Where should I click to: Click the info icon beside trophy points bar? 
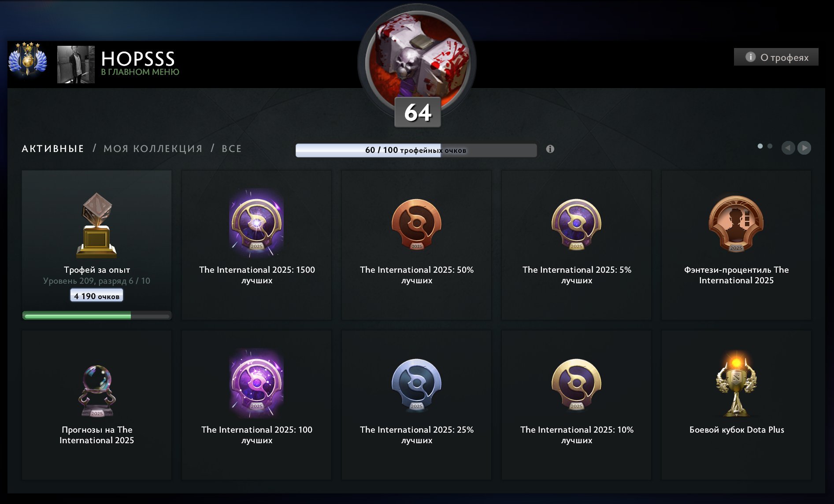coord(550,149)
